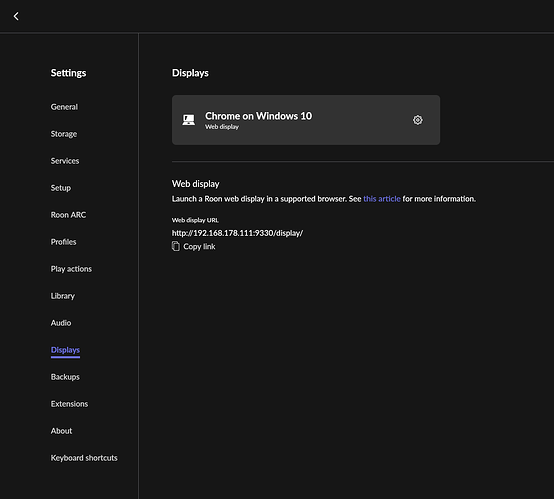The width and height of the screenshot is (554, 499).
Task: Open gear settings for Chrome display
Action: pos(418,120)
